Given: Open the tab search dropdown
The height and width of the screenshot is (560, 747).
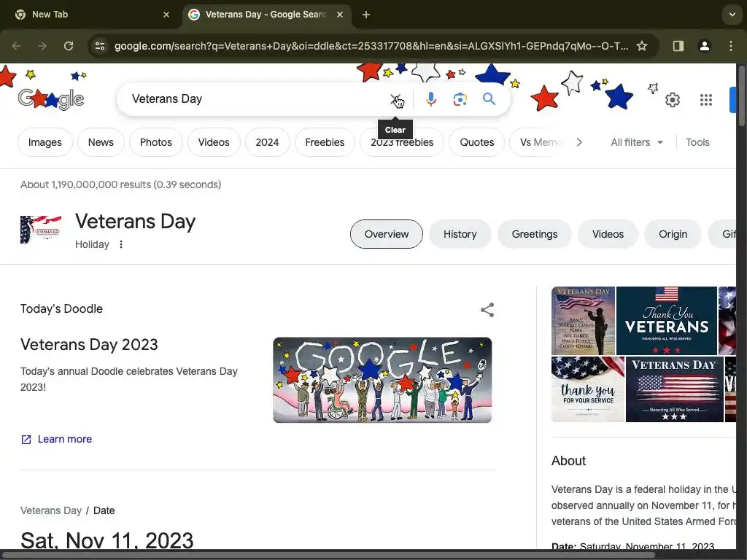Looking at the screenshot, I should point(732,15).
